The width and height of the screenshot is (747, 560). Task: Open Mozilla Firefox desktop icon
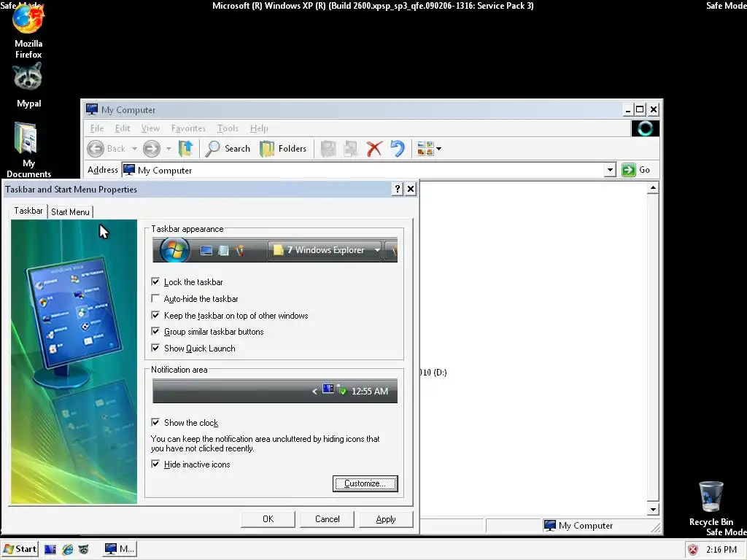tap(28, 32)
